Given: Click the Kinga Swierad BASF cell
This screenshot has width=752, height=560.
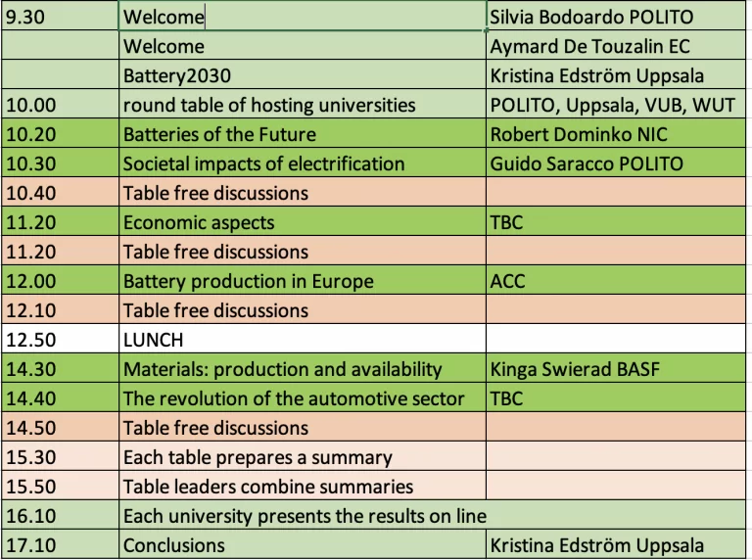Looking at the screenshot, I should click(x=616, y=368).
